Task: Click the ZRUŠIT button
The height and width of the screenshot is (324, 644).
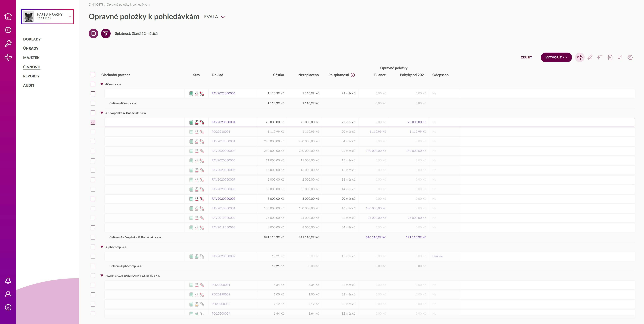Action: click(526, 57)
